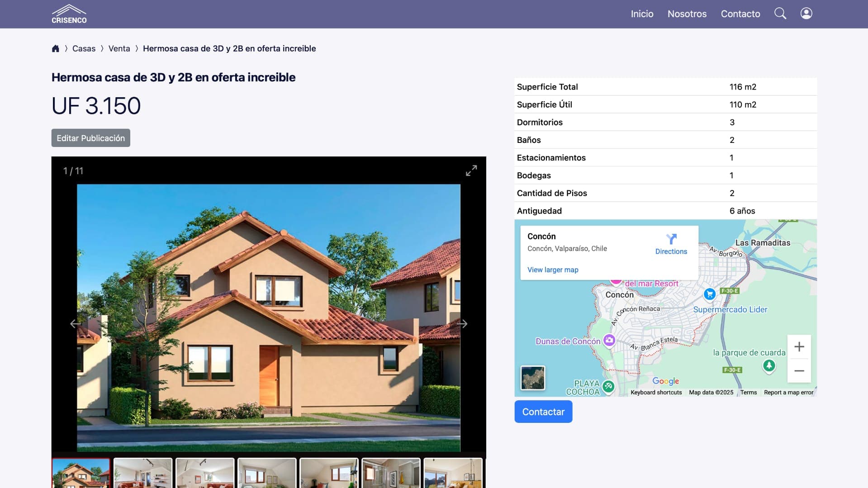Zoom out on the Concón map
Image resolution: width=868 pixels, height=488 pixels.
point(799,371)
